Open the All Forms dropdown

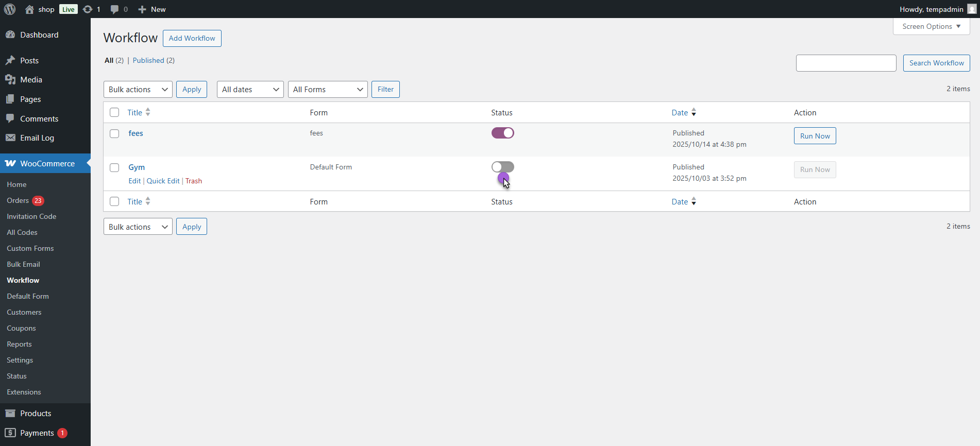327,90
